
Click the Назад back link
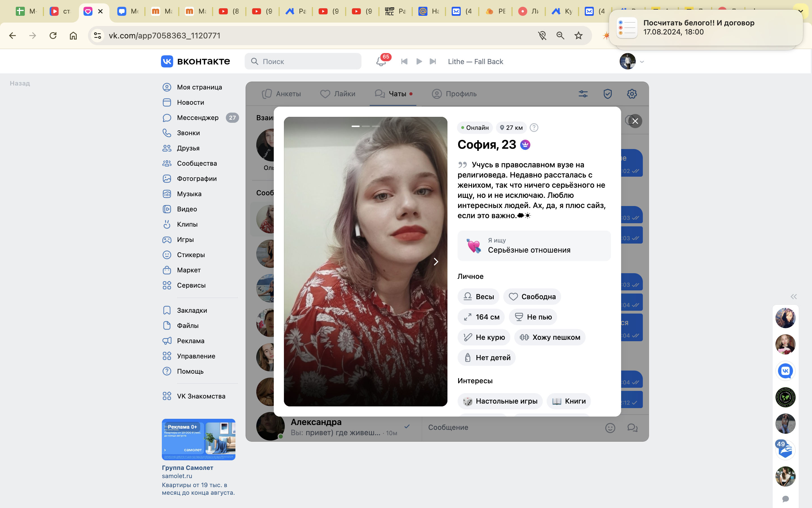pyautogui.click(x=20, y=83)
